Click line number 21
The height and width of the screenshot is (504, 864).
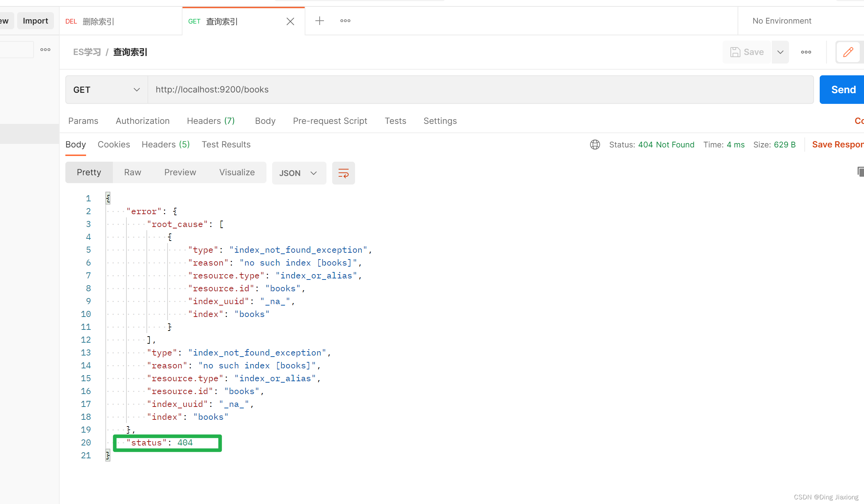(x=86, y=455)
